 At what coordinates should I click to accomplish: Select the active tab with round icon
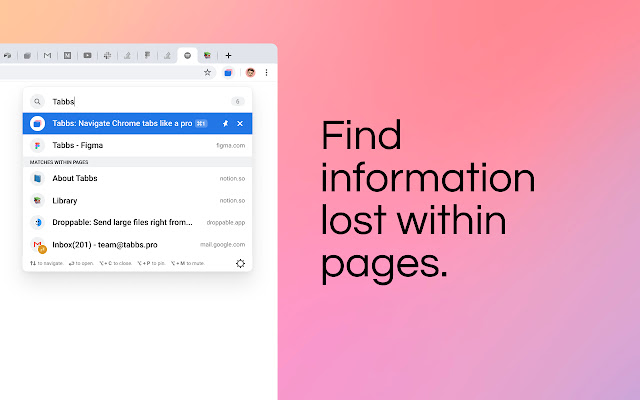point(187,56)
